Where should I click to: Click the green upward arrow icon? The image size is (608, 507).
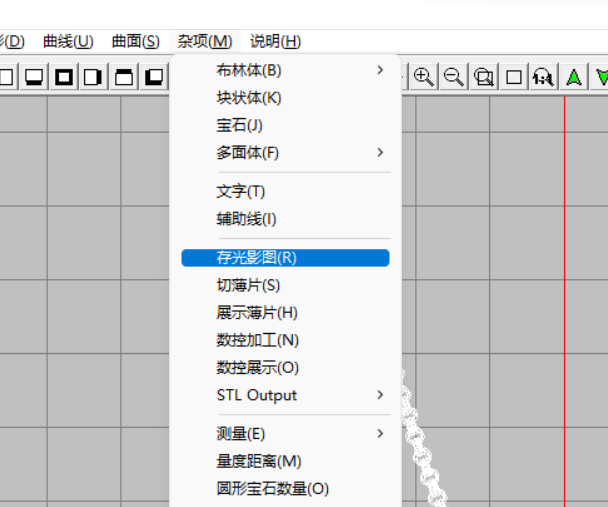pyautogui.click(x=574, y=77)
